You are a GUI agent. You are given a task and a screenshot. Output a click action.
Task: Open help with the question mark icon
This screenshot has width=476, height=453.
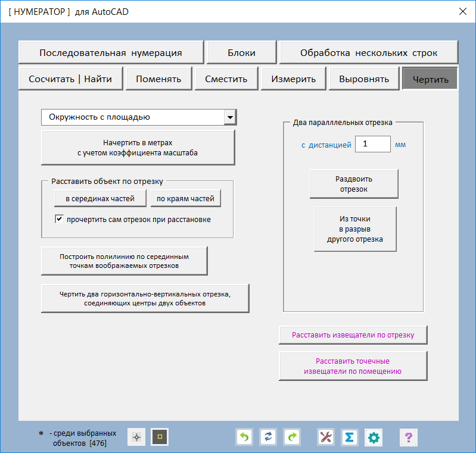408,438
